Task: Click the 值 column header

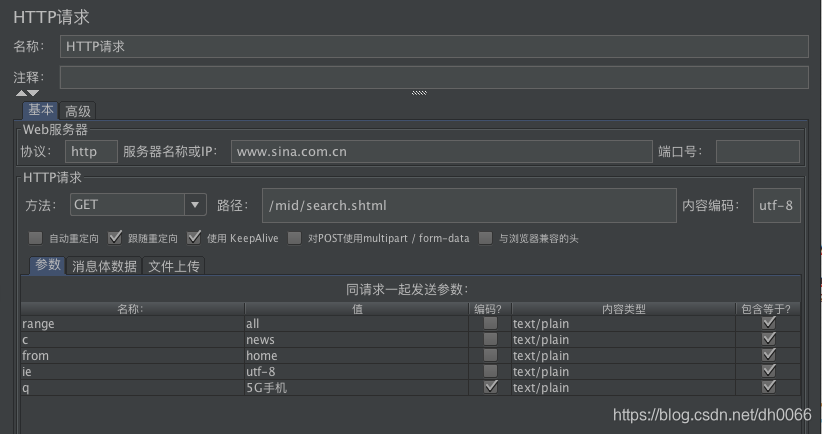Action: pyautogui.click(x=356, y=309)
